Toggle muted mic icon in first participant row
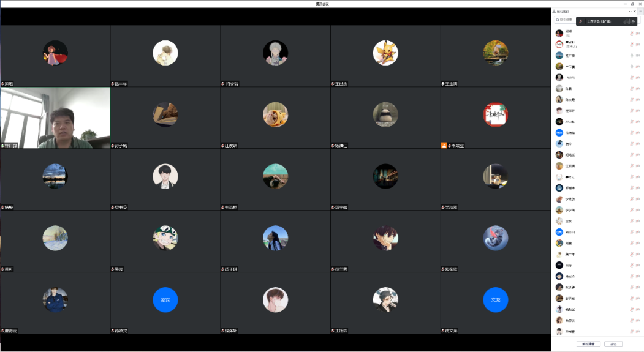644x352 pixels. pyautogui.click(x=631, y=33)
